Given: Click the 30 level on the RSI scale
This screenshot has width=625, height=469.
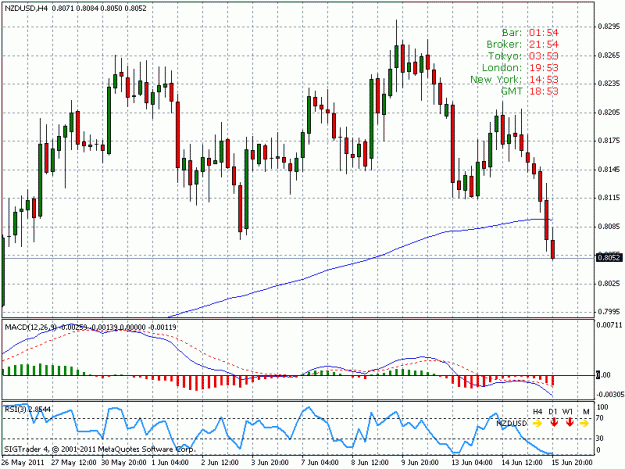Looking at the screenshot, I should (600, 438).
